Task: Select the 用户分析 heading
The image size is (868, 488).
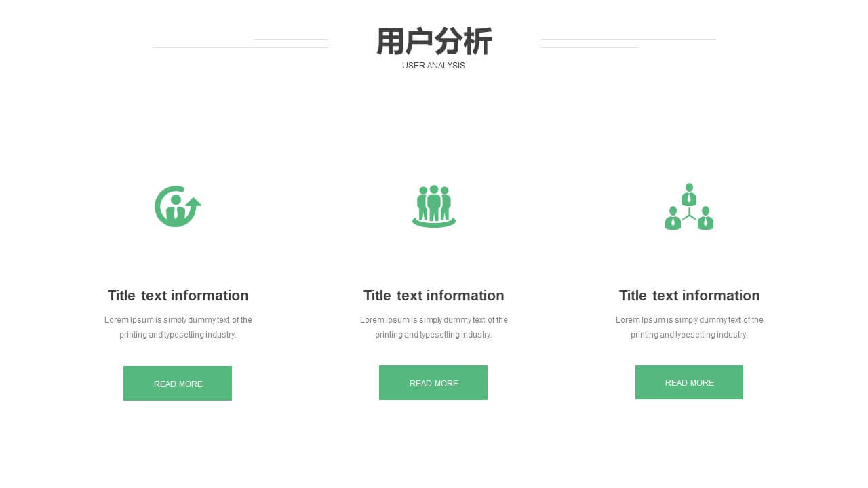Action: pos(434,41)
